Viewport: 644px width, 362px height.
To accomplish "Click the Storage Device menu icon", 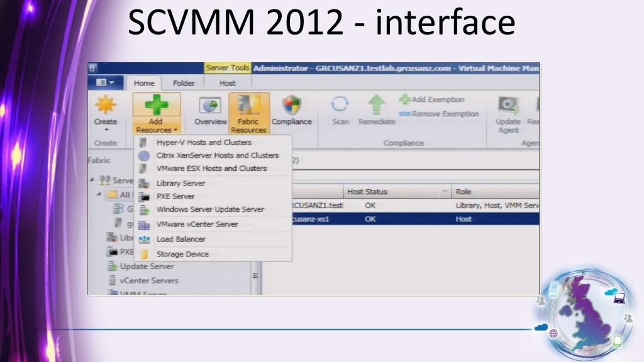I will (144, 255).
